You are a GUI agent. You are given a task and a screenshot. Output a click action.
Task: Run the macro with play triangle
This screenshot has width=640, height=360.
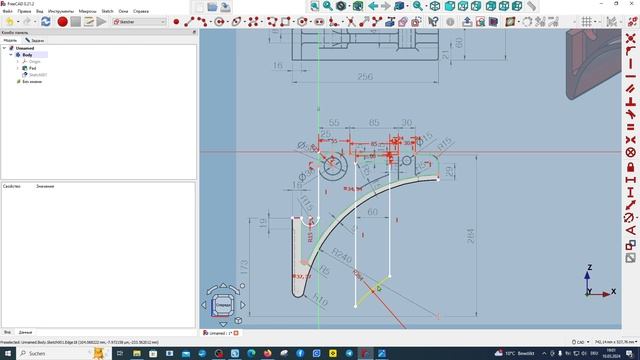pyautogui.click(x=101, y=22)
